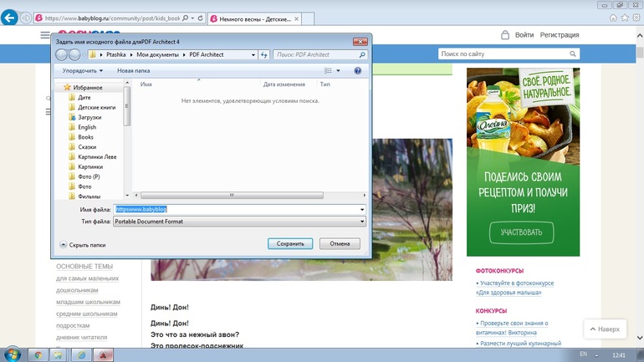Click the Windows Start button
Screen dimensions: 644x362
click(x=12, y=354)
